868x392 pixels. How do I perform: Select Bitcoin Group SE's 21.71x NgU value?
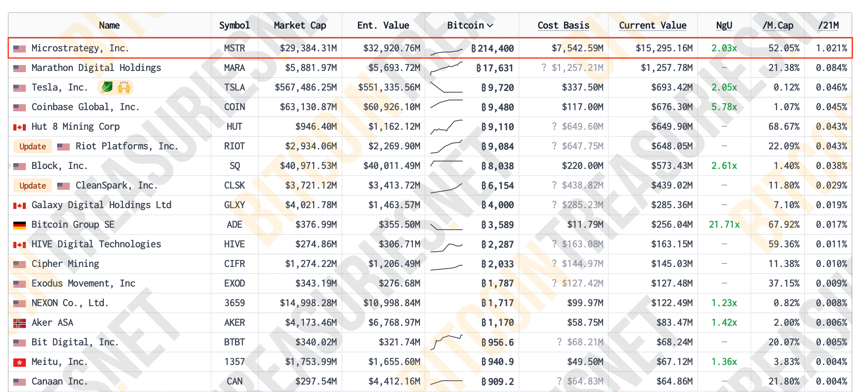coord(724,225)
